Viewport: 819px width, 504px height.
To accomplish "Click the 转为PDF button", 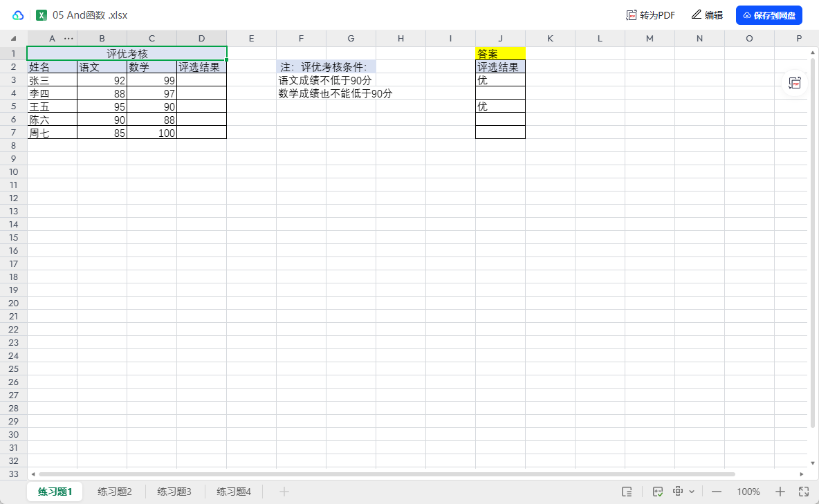I will pos(649,15).
